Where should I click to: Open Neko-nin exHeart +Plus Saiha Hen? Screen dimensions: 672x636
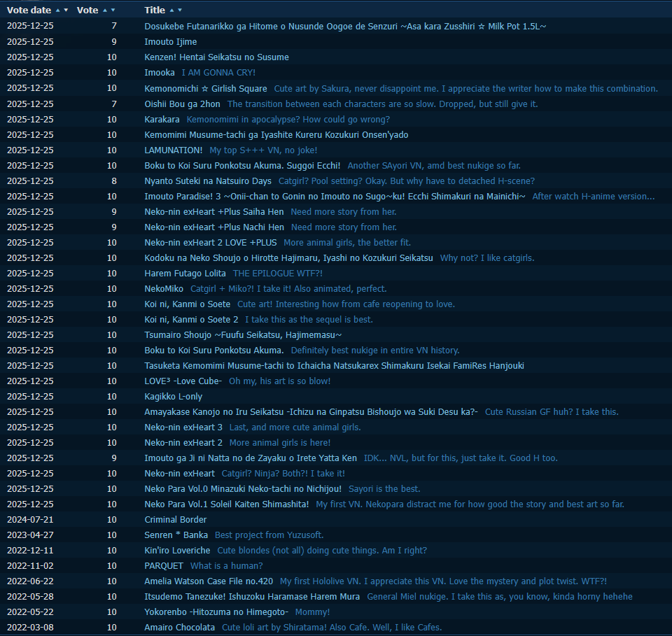214,211
